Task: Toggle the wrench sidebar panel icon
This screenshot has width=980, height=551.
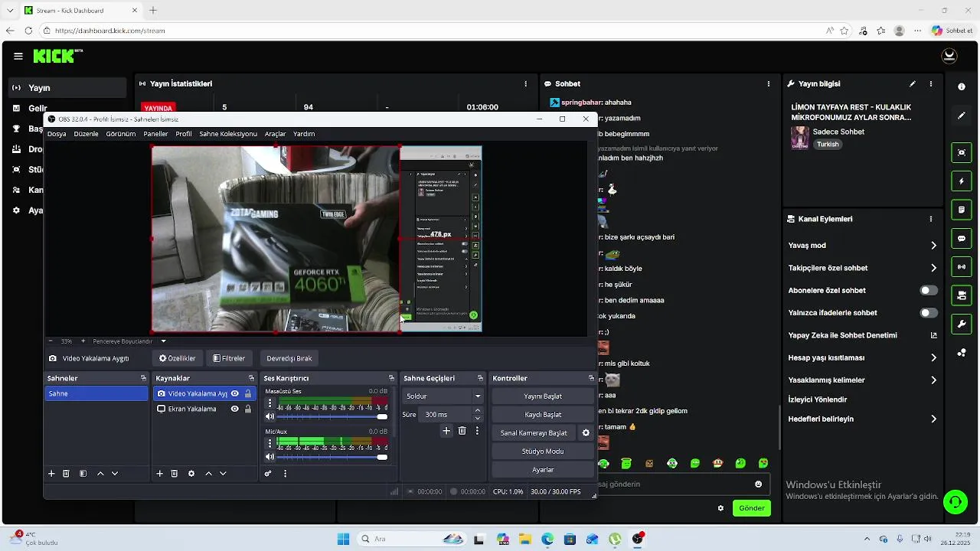Action: [962, 324]
